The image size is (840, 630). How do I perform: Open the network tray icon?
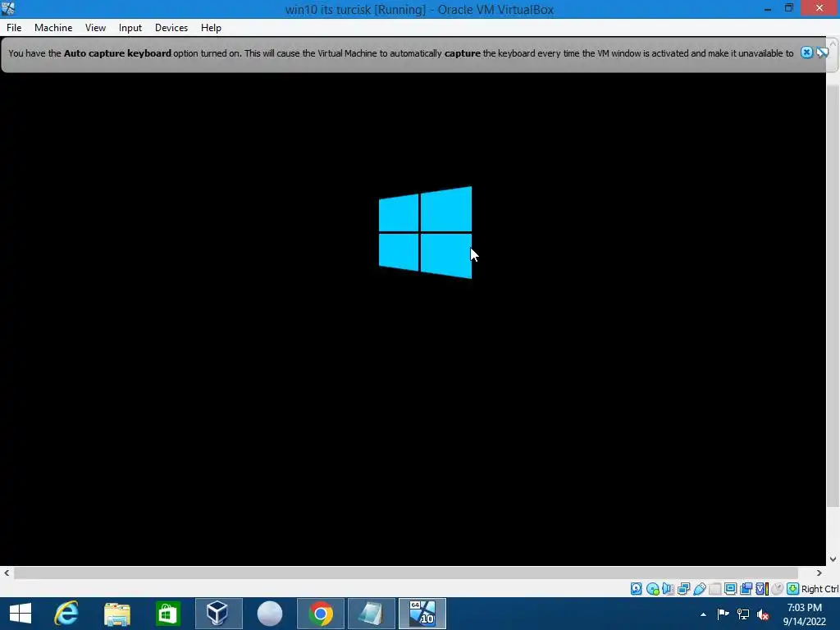743,614
